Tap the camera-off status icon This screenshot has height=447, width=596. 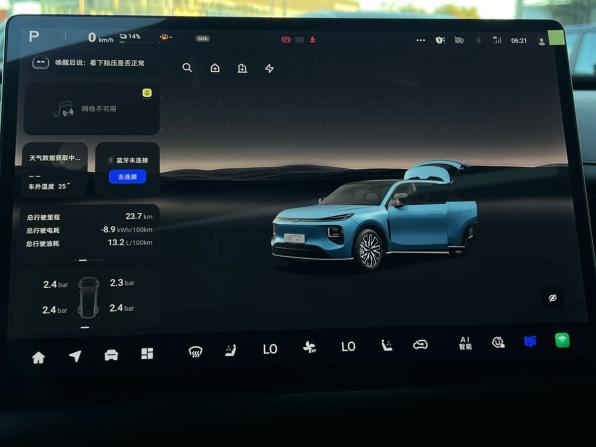459,40
